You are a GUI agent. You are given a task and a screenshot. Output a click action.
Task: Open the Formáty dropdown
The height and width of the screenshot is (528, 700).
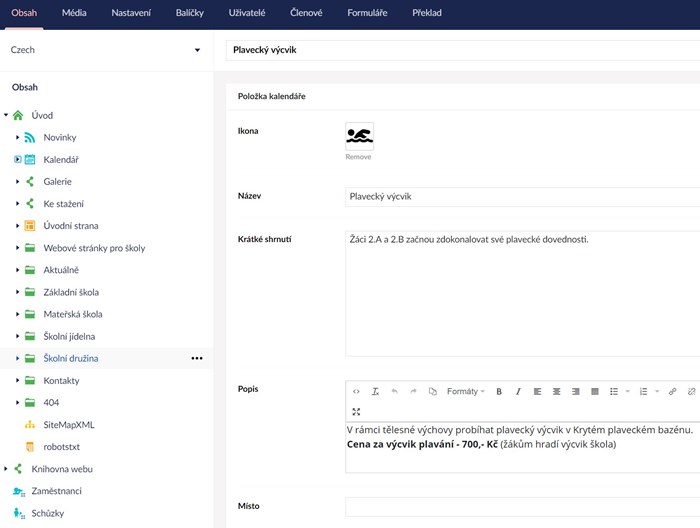coord(465,391)
